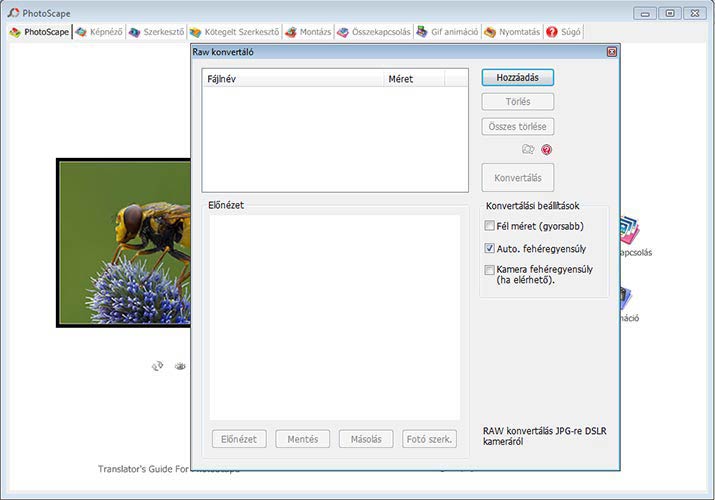This screenshot has height=500, width=715.
Task: Click the PhotoScape logo in title bar
Action: pos(12,13)
